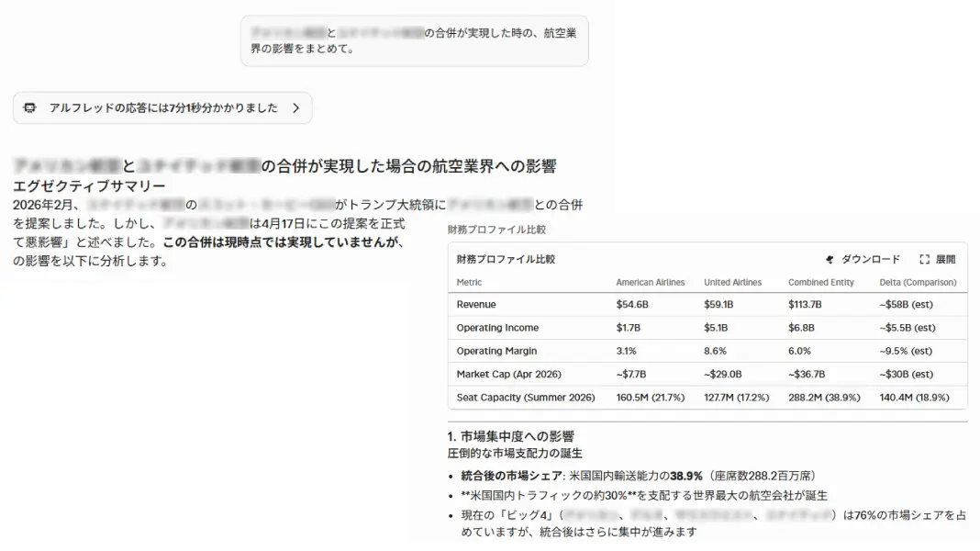This screenshot has height=551, width=980.
Task: Click the Operating Margin row label
Action: [496, 351]
